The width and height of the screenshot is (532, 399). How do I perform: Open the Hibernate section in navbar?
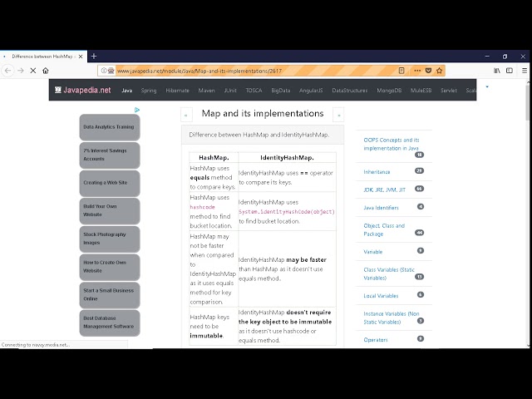pos(177,90)
